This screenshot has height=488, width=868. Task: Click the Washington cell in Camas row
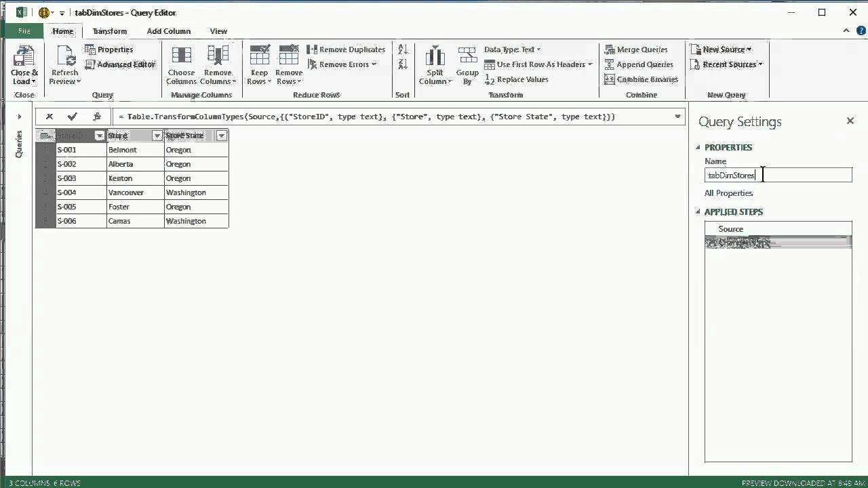click(x=196, y=221)
